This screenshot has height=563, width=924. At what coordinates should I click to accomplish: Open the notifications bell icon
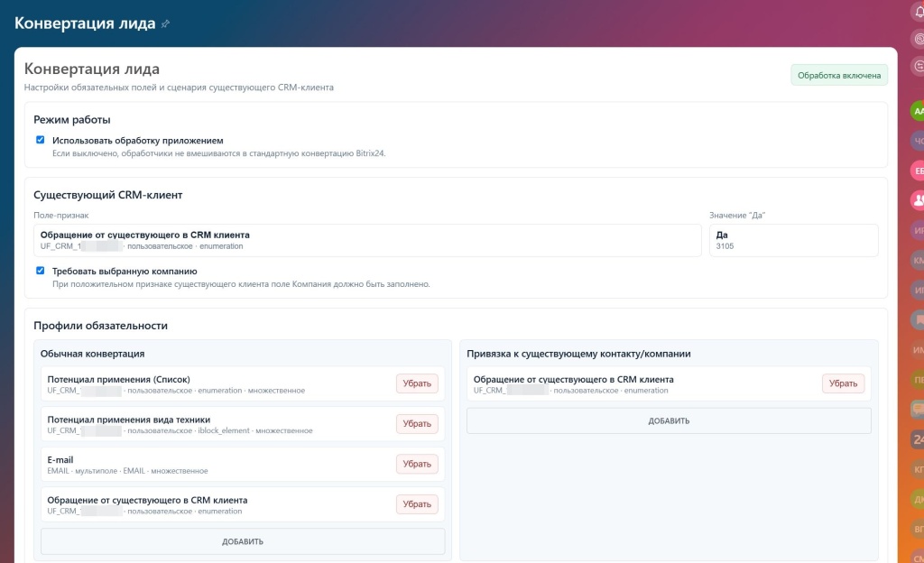(919, 11)
